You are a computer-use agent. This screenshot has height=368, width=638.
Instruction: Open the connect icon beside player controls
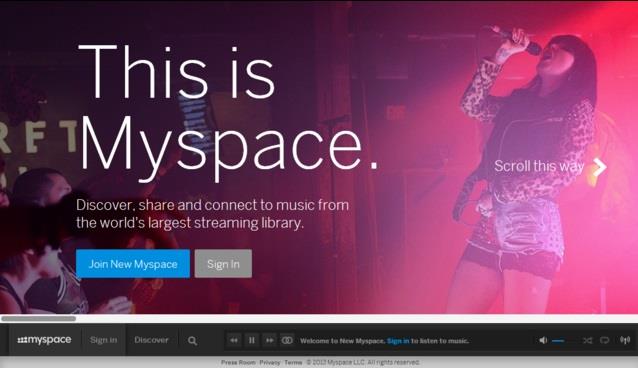click(x=287, y=340)
